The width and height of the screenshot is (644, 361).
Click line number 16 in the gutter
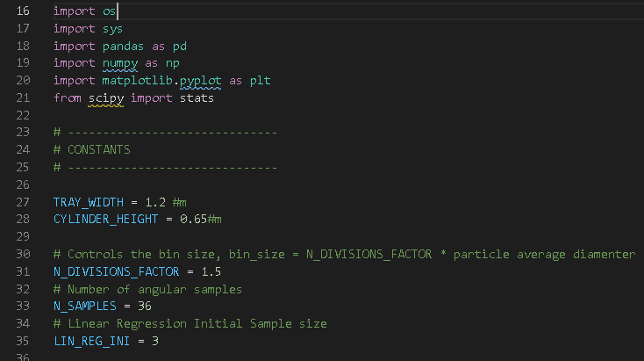24,11
